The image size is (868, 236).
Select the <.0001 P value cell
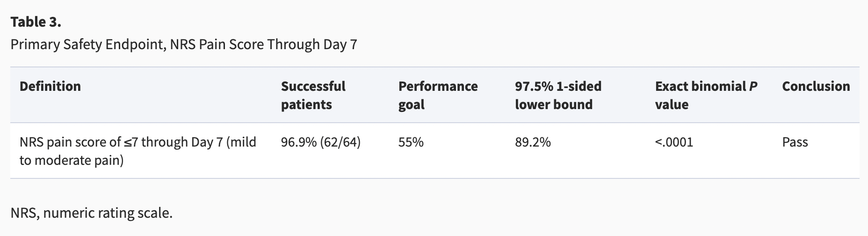674,142
